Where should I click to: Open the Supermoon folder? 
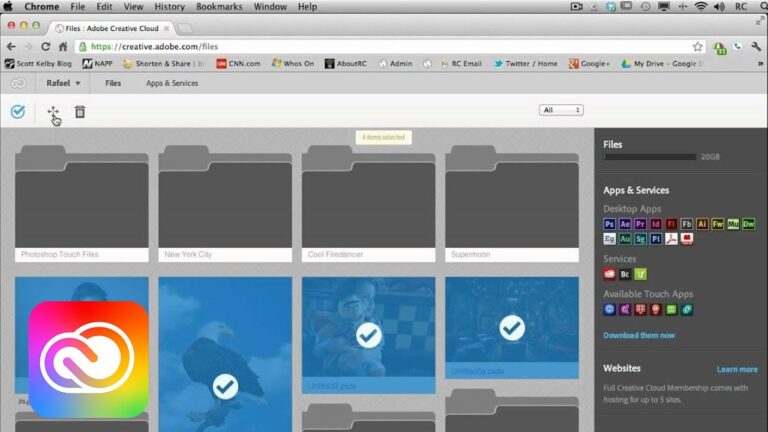pos(512,203)
